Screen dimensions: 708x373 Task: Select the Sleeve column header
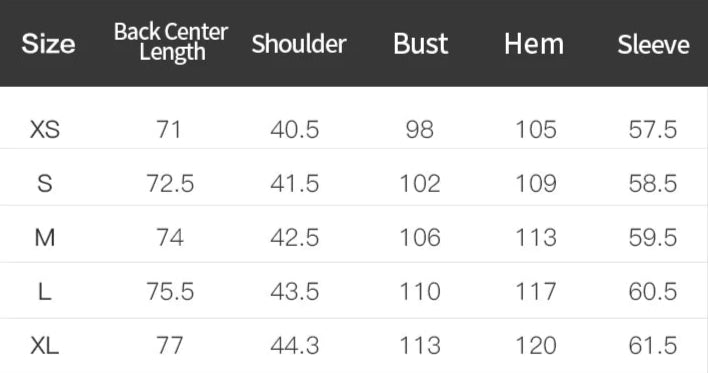pos(653,45)
